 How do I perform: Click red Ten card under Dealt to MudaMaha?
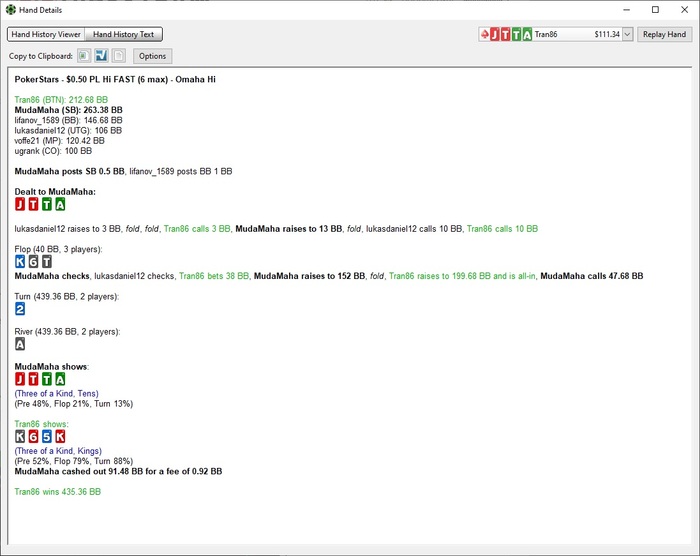[33, 204]
